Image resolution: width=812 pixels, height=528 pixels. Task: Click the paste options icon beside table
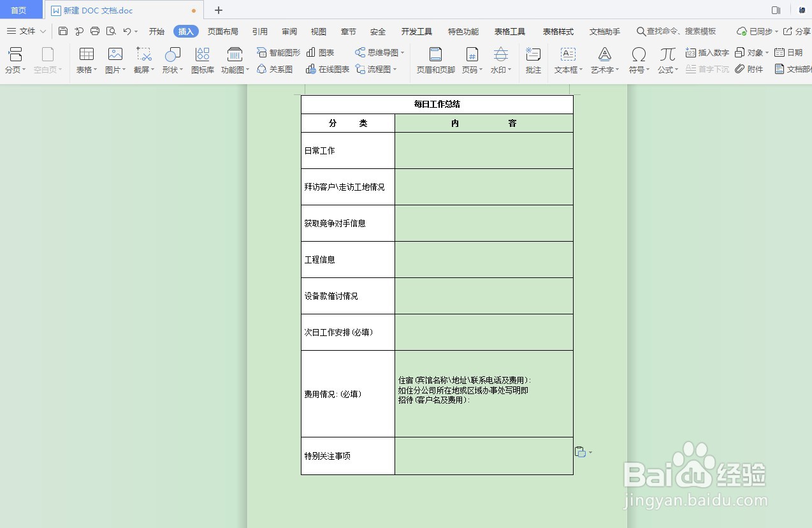580,451
